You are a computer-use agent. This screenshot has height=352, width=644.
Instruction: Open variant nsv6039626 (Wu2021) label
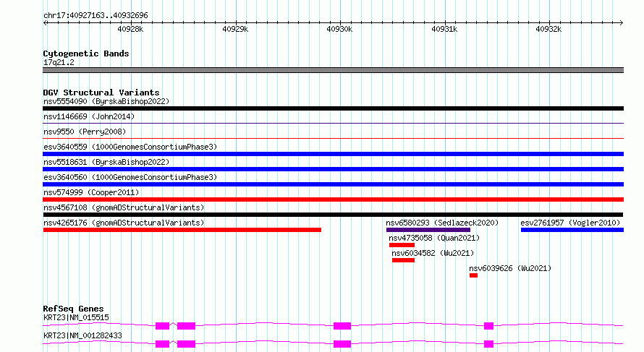510,268
